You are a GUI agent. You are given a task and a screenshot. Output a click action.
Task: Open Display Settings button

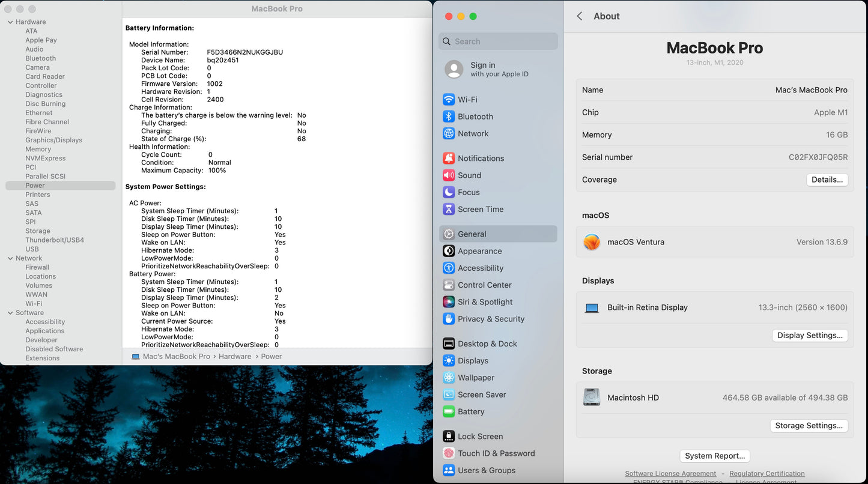(809, 336)
